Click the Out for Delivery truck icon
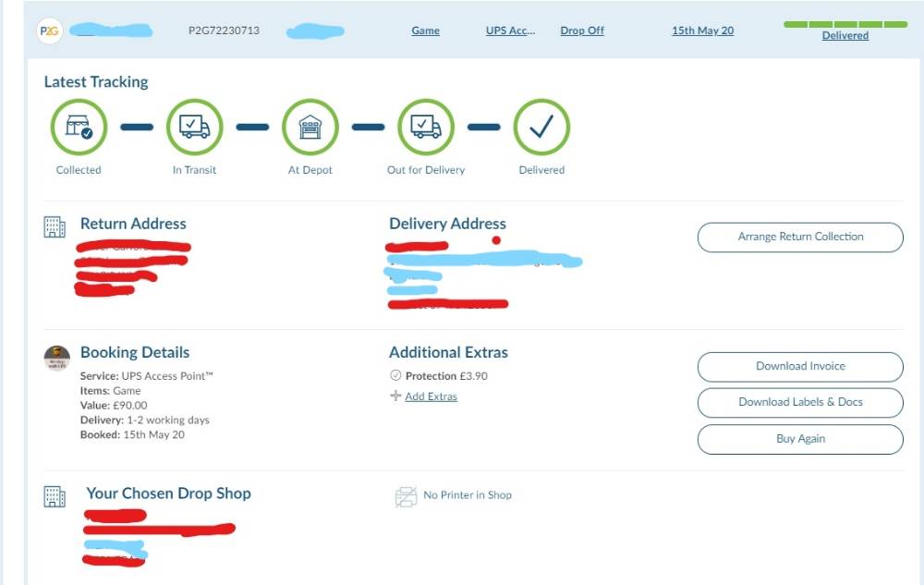Image resolution: width=924 pixels, height=585 pixels. [426, 128]
